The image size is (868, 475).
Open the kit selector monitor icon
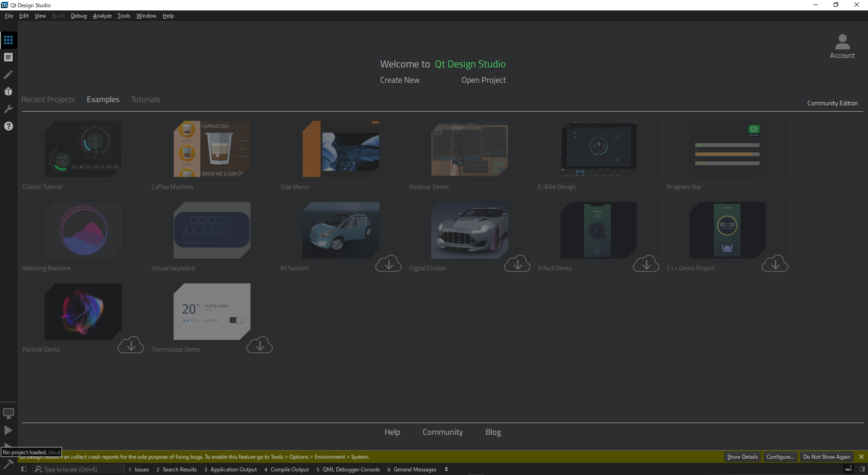point(8,413)
